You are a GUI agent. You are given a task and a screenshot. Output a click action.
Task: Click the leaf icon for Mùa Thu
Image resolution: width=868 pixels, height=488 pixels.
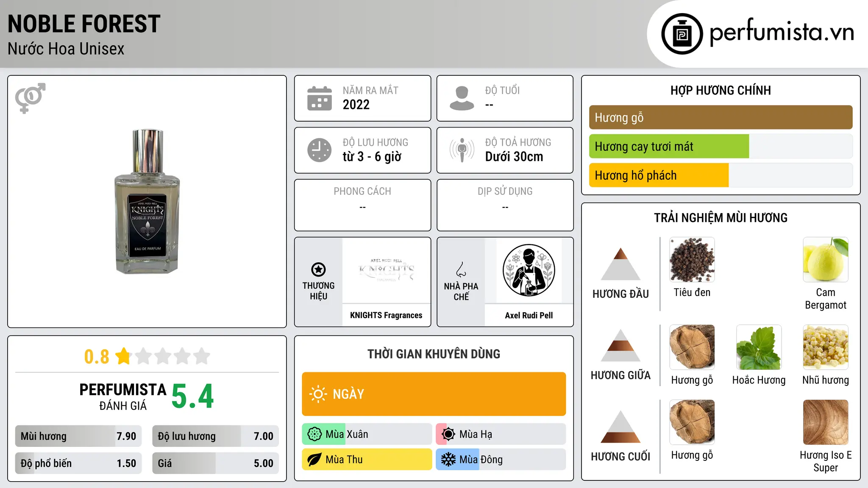(314, 460)
